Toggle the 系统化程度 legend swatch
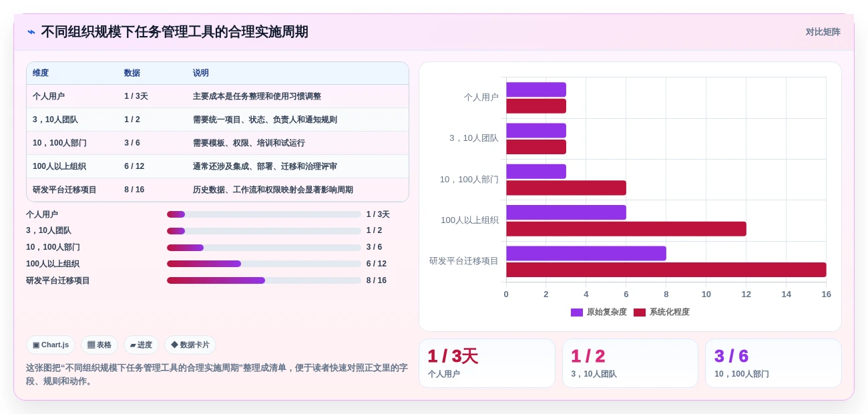This screenshot has height=414, width=868. pos(640,313)
